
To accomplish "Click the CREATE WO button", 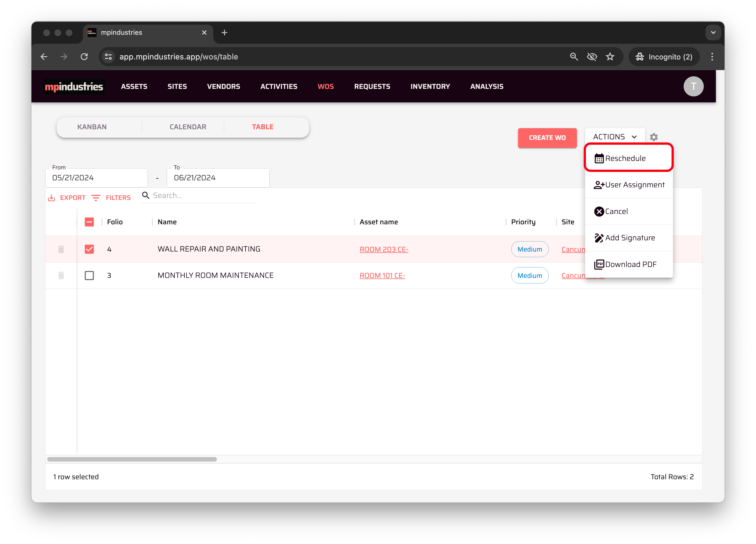I will [x=547, y=138].
